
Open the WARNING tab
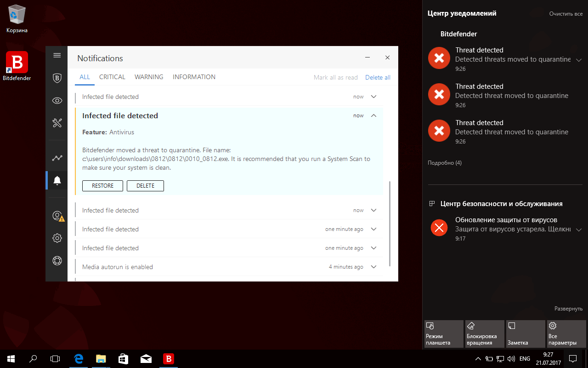149,77
